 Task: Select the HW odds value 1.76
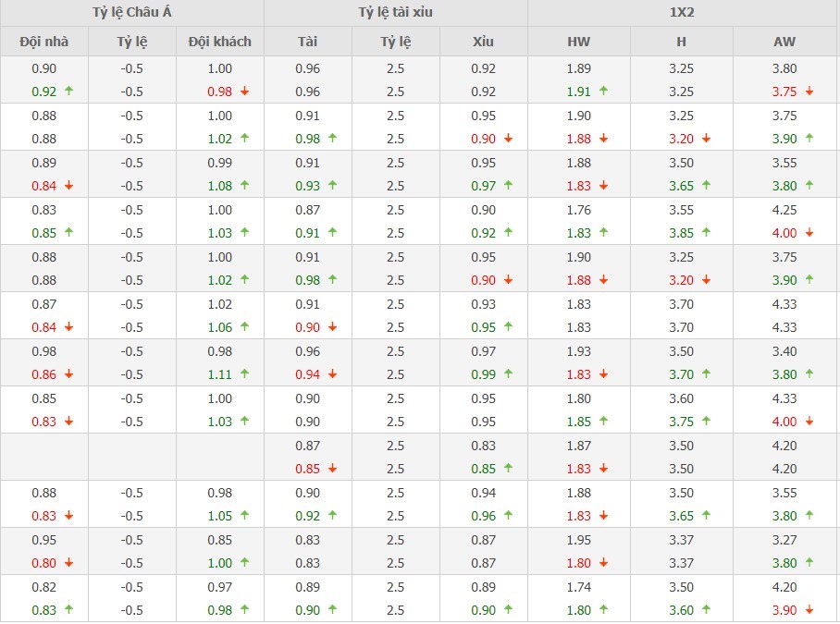pyautogui.click(x=578, y=210)
